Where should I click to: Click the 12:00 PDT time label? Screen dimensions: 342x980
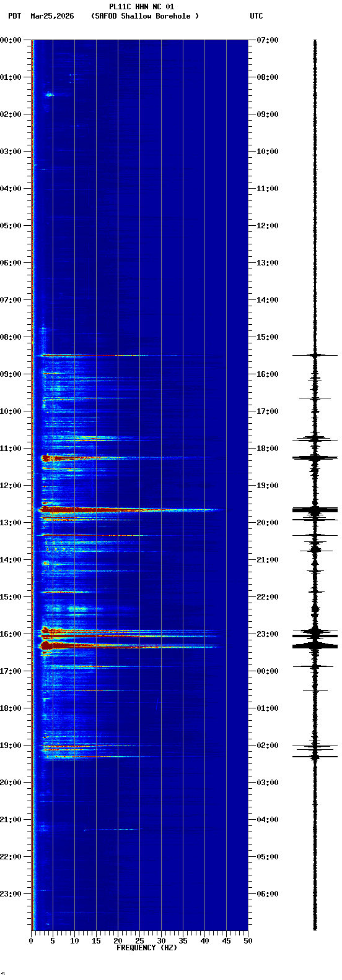coord(11,486)
